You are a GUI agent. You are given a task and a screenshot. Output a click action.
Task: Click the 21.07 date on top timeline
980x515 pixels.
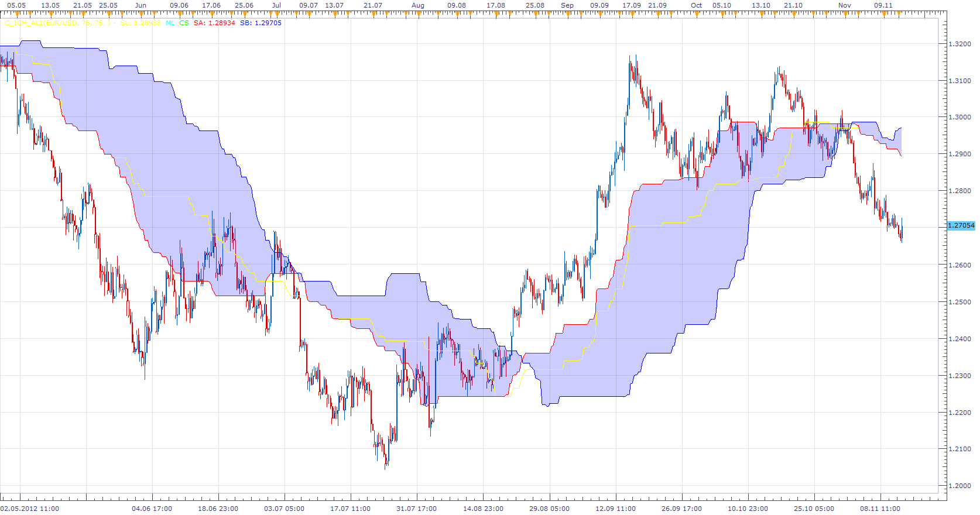(373, 5)
